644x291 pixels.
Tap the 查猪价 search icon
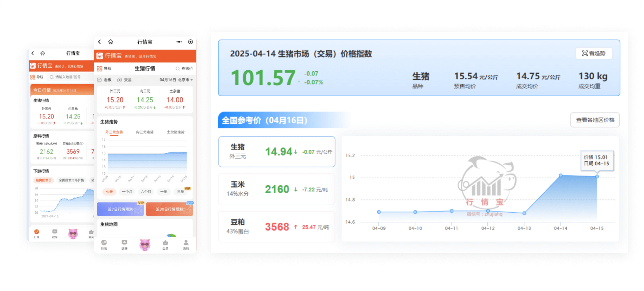[178, 69]
